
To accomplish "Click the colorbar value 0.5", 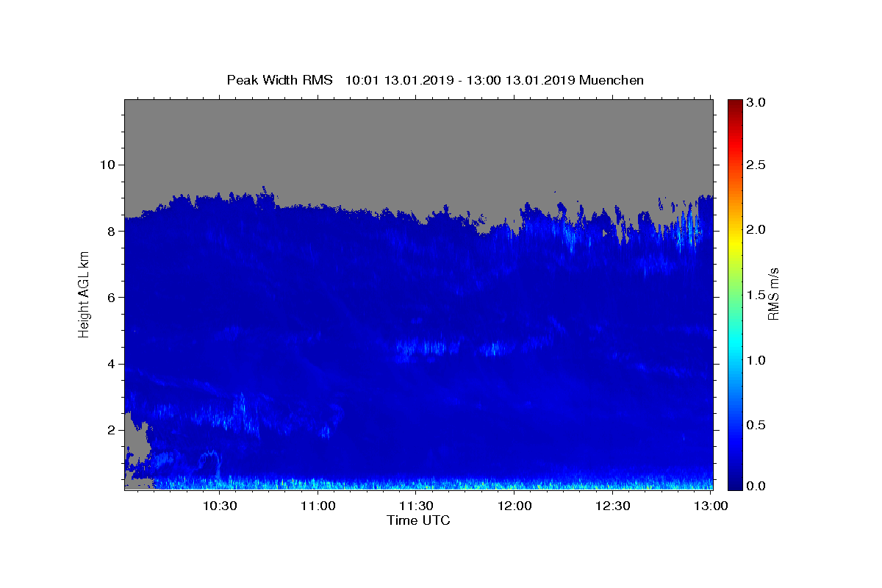I will (756, 425).
